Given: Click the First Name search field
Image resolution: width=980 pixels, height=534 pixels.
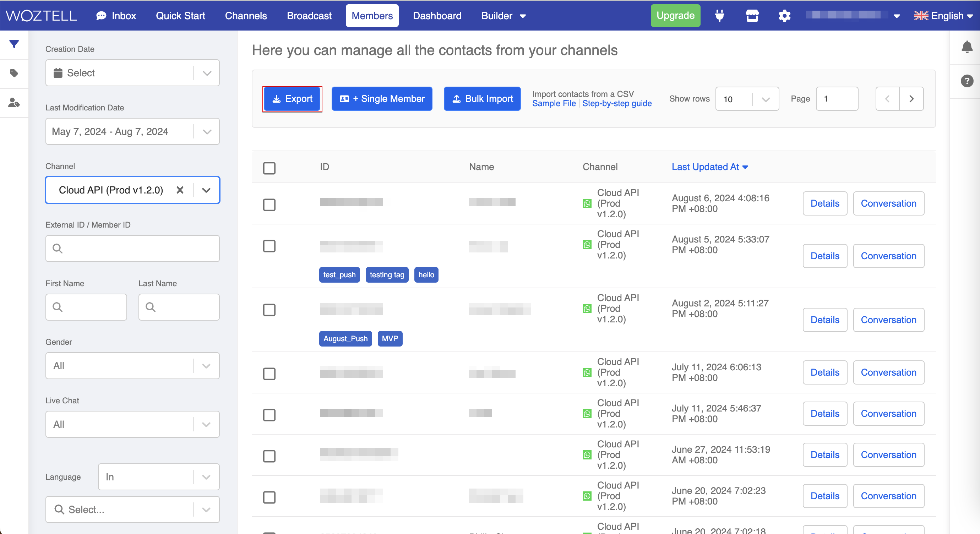Looking at the screenshot, I should 86,306.
